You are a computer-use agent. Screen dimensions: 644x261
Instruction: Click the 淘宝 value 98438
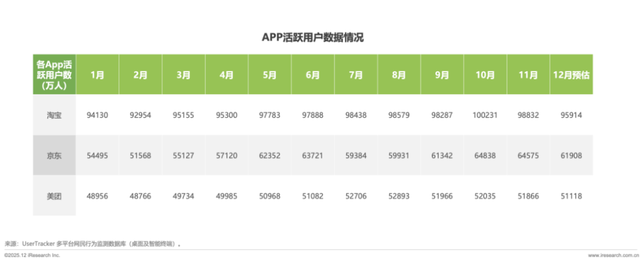356,115
